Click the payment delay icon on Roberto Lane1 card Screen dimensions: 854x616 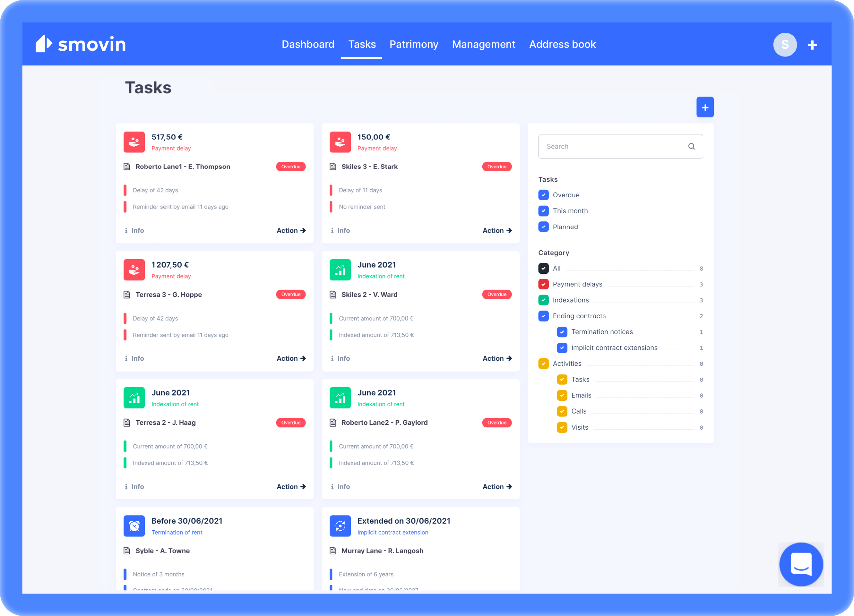[134, 142]
